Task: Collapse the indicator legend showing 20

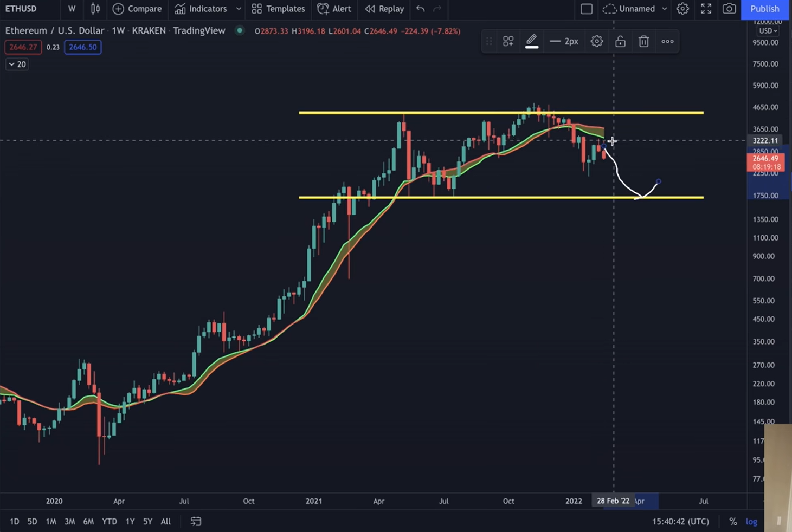Action: pos(17,64)
